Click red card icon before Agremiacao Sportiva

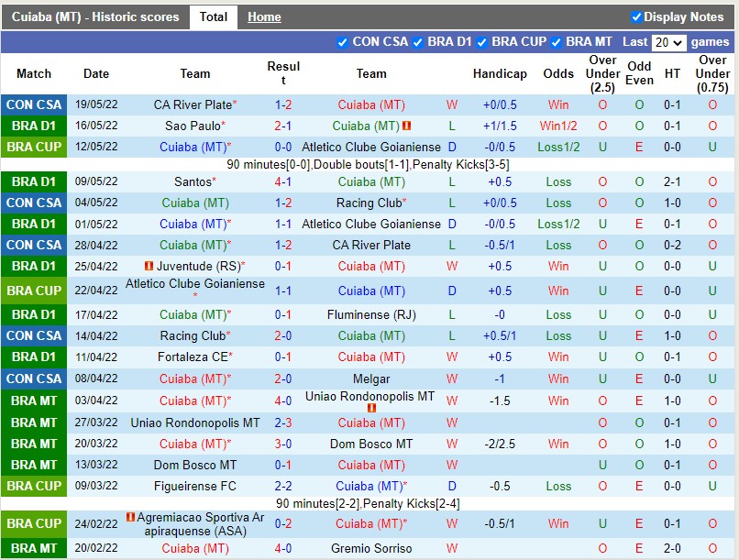(131, 517)
